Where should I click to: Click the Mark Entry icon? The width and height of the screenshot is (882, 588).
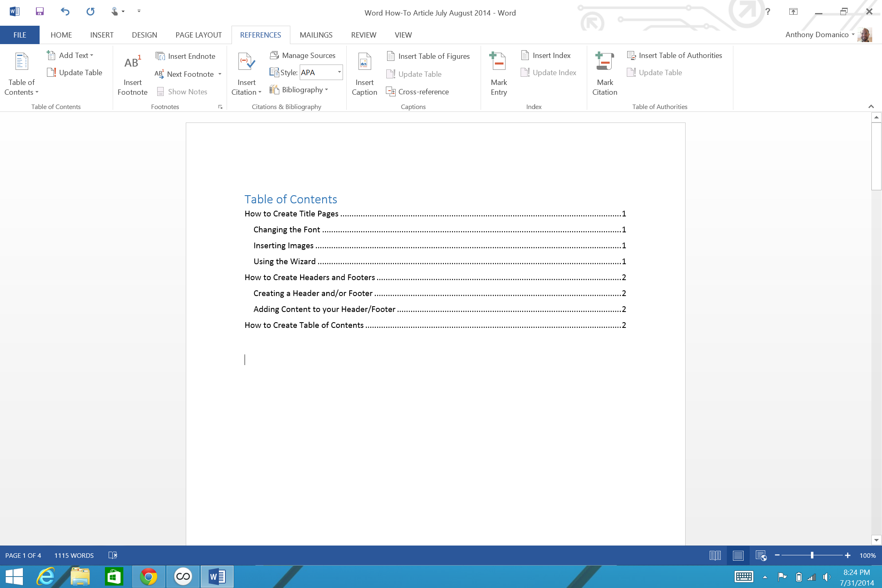tap(499, 72)
